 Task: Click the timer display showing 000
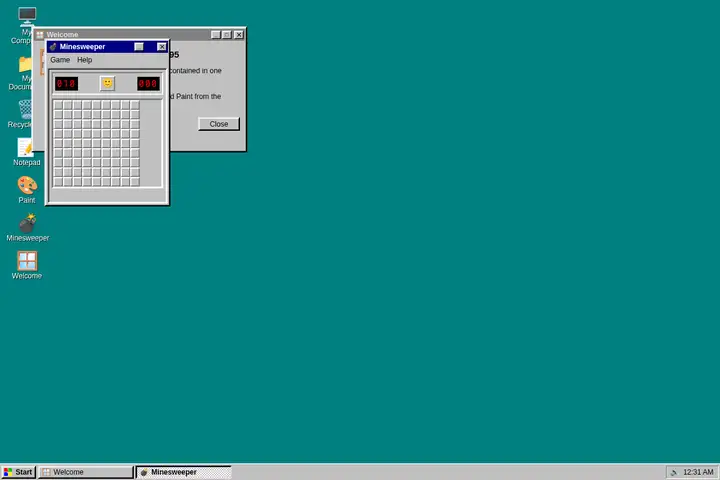[x=148, y=84]
